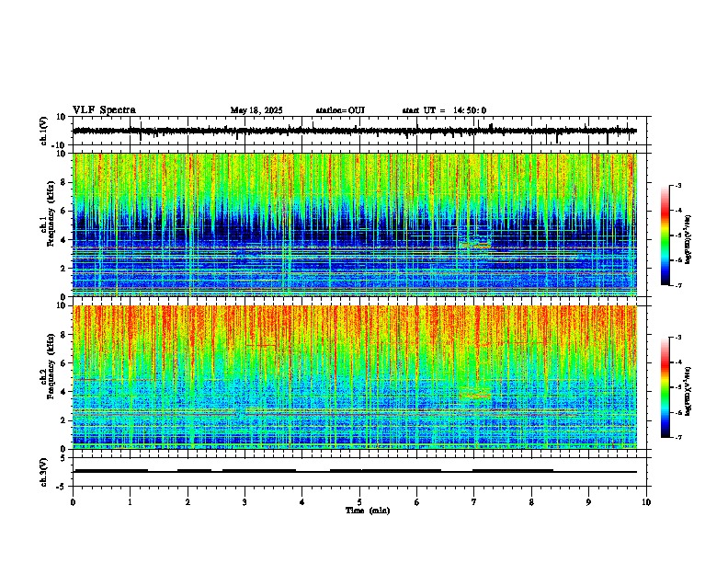Click time axis tick label "1"
728x563 pixels.
tap(130, 502)
